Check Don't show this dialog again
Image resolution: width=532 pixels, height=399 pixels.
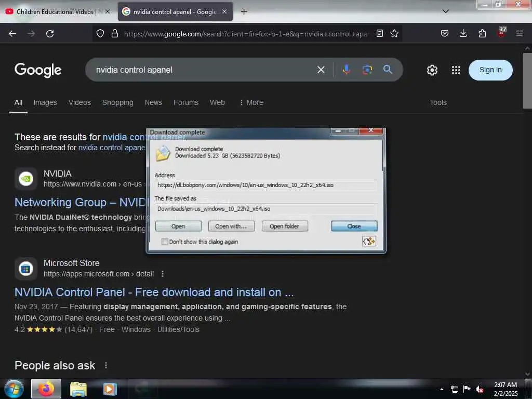[x=165, y=242]
